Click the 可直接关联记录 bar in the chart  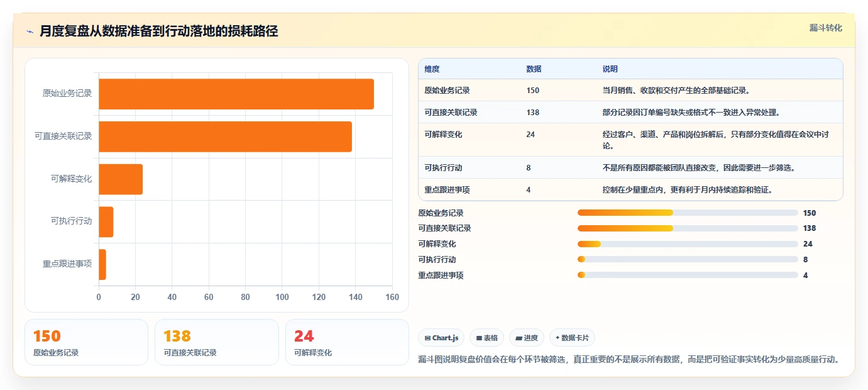[225, 136]
